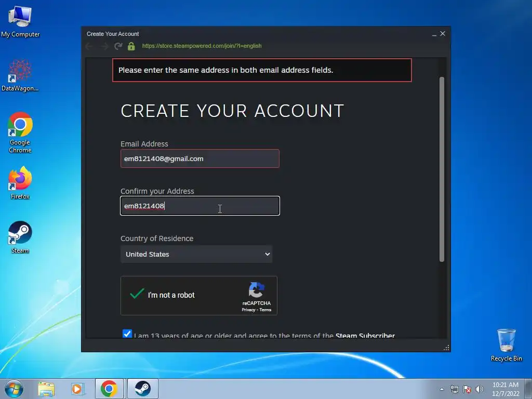Open the DataWagon desktop shortcut
This screenshot has width=532, height=399.
(x=20, y=75)
